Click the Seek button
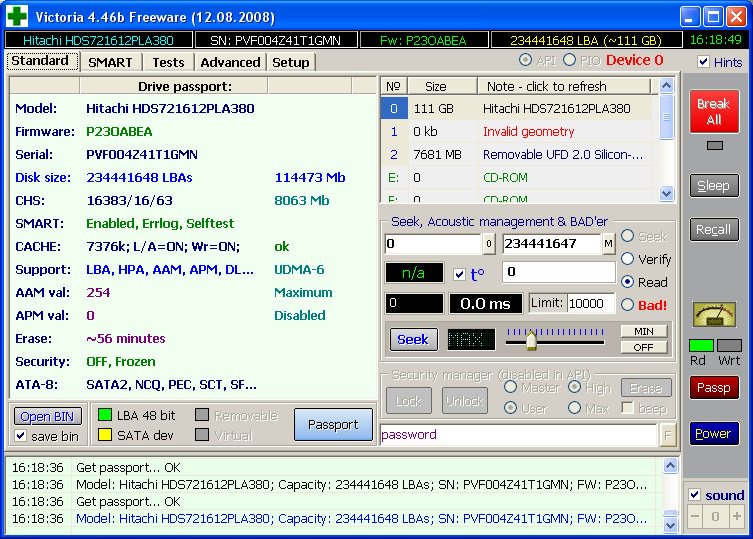753x539 pixels. point(413,340)
